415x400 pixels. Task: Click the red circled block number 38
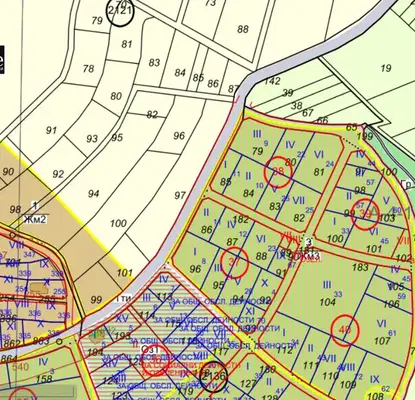click(x=278, y=171)
